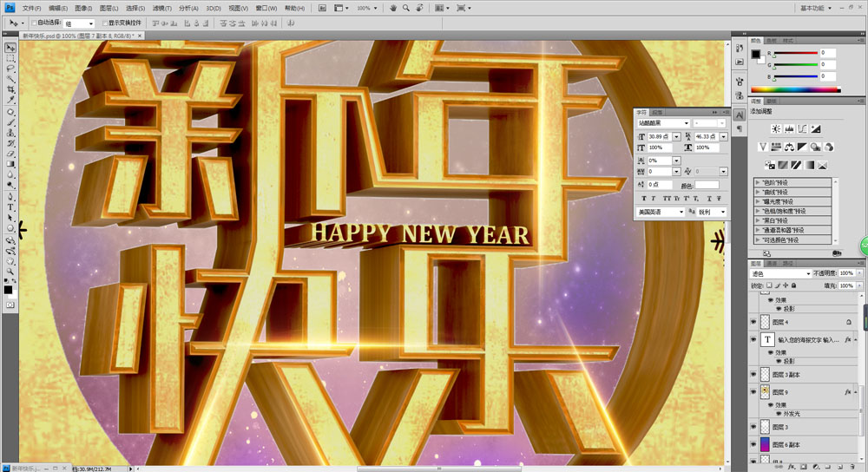Hide layer 图层 9
Screen dimensions: 868x472
click(753, 392)
